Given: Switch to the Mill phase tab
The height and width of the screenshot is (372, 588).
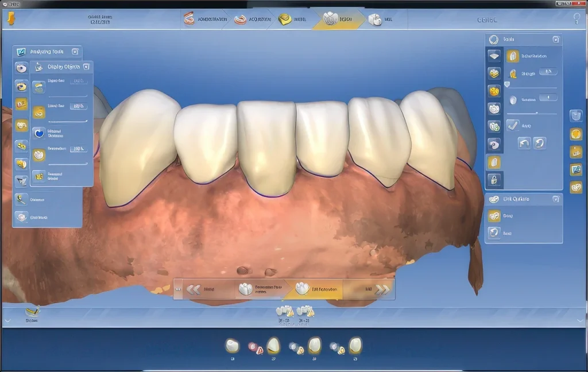Looking at the screenshot, I should coord(380,20).
